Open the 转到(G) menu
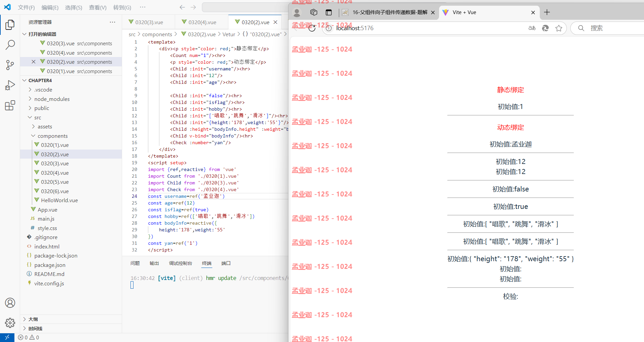Screen dimensions: 644x342 [122, 7]
